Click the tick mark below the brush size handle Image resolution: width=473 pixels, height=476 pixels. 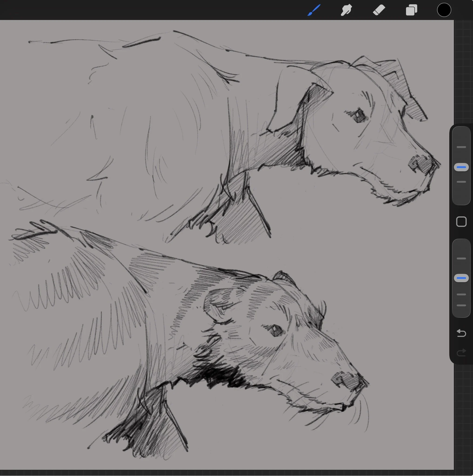point(461,182)
